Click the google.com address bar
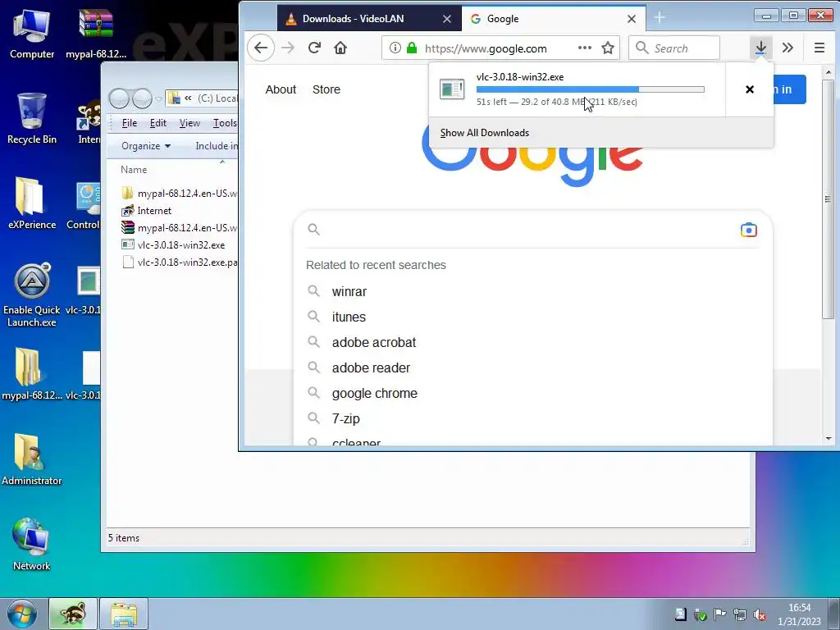 [x=501, y=48]
